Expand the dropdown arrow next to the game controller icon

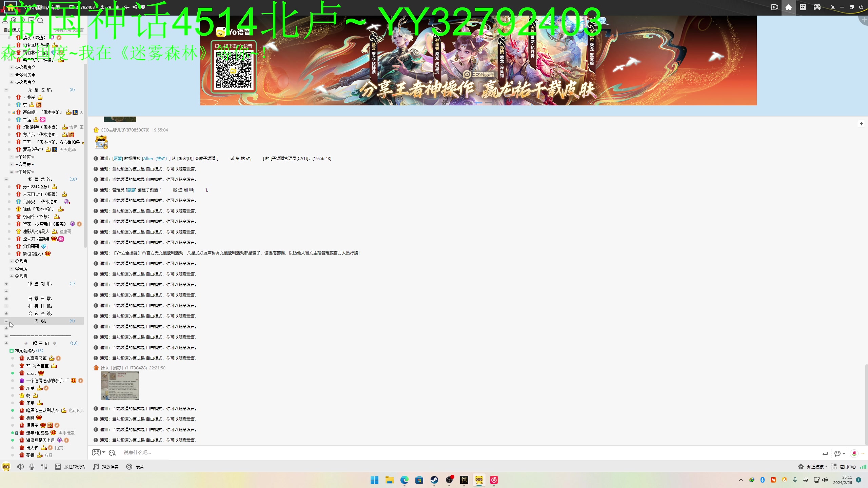(103, 452)
